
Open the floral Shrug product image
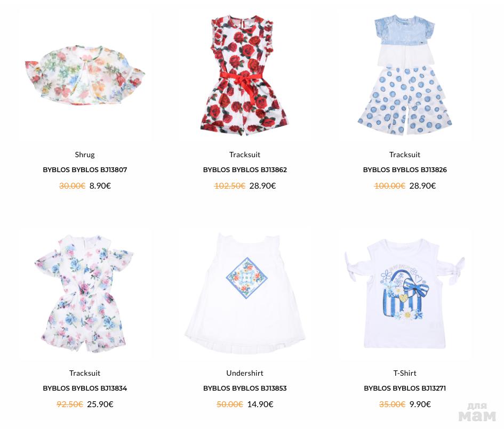(85, 76)
